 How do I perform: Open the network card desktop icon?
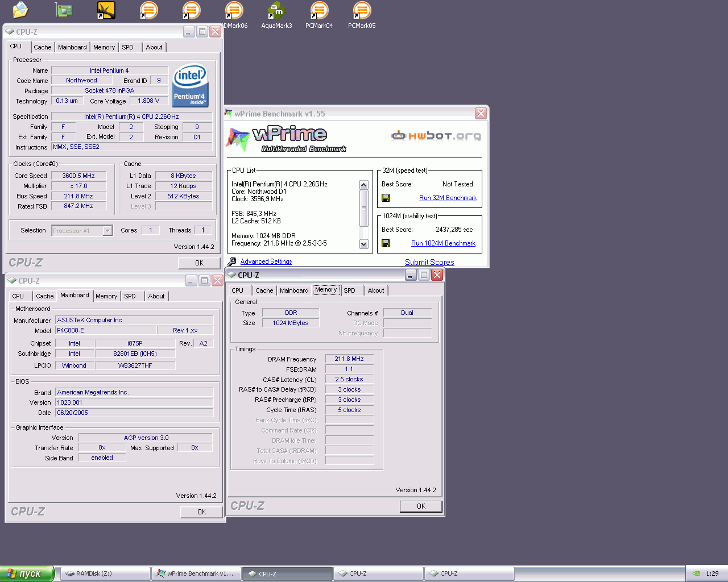tap(64, 10)
